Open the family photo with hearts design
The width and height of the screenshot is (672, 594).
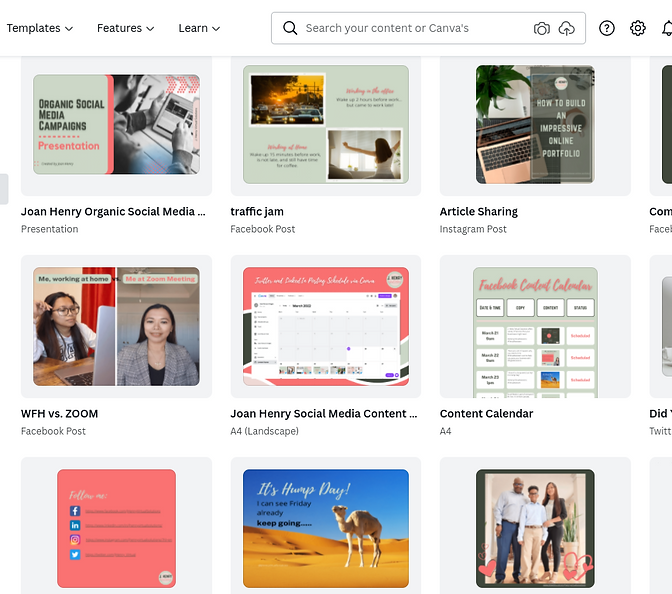pos(535,528)
